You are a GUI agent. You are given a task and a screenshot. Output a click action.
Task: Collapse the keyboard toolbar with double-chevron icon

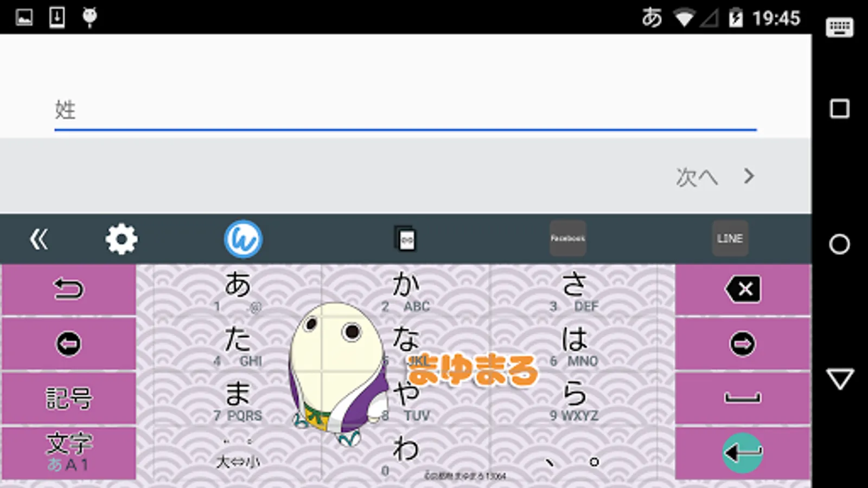pos(39,239)
